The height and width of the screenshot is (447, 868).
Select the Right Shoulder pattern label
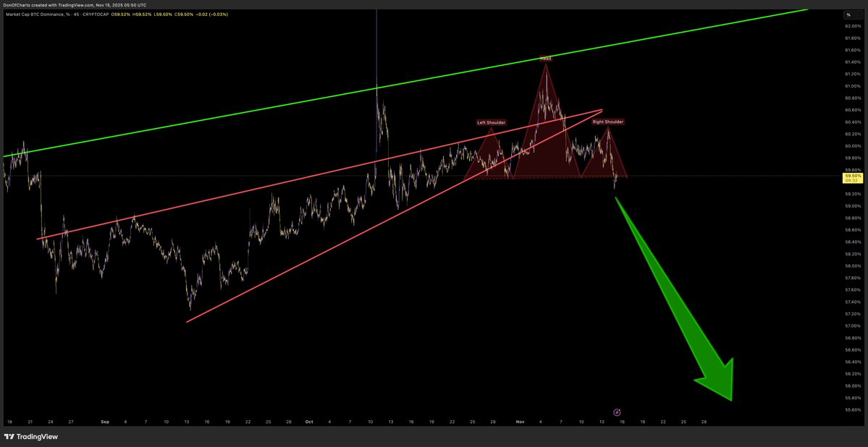[x=608, y=122]
